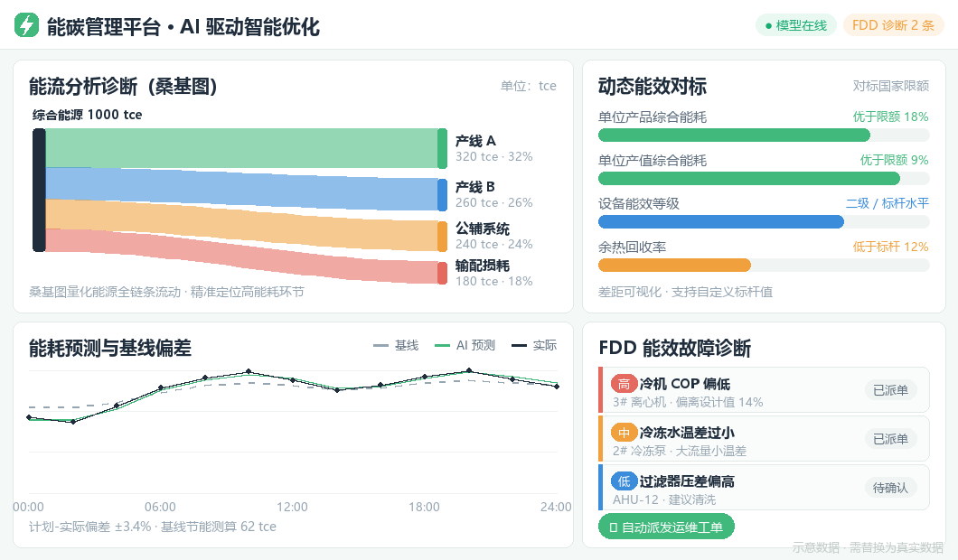
Task: Click the 低于标杆 12% value
Action: point(891,247)
